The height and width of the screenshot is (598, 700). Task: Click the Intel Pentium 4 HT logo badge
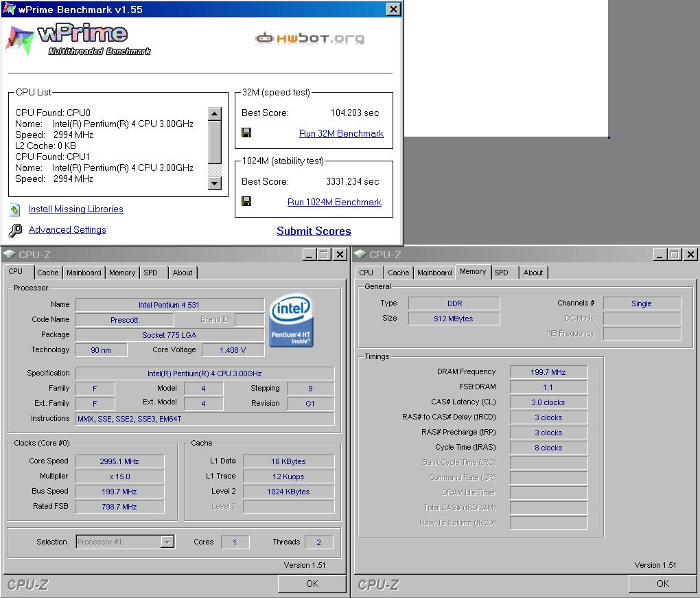click(x=292, y=320)
